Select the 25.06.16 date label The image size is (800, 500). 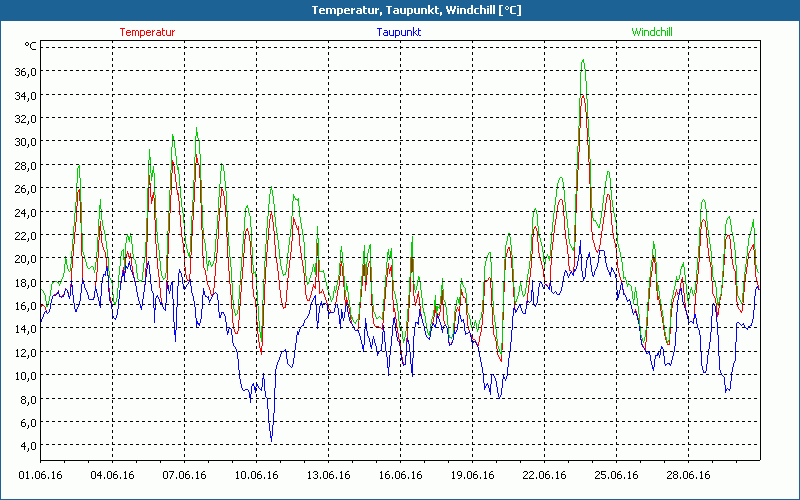pos(616,475)
